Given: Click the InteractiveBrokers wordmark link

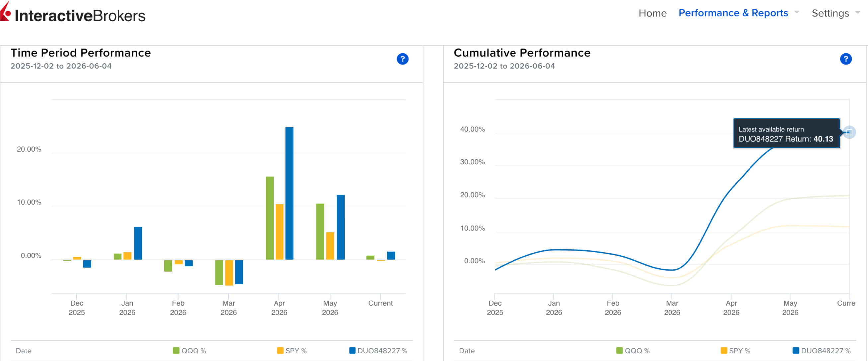Looking at the screenshot, I should pos(80,16).
